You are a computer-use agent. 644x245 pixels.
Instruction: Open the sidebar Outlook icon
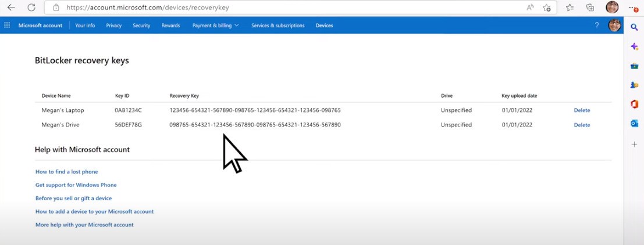[634, 124]
